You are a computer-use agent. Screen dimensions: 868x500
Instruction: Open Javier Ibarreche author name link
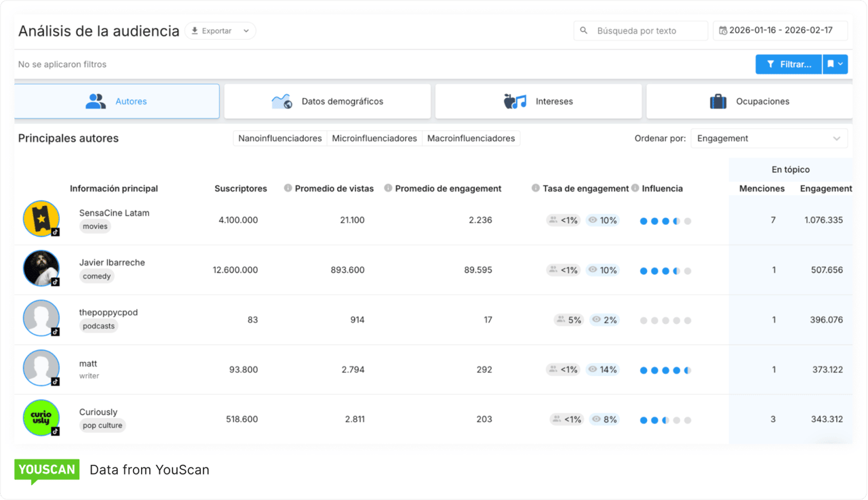tap(112, 263)
